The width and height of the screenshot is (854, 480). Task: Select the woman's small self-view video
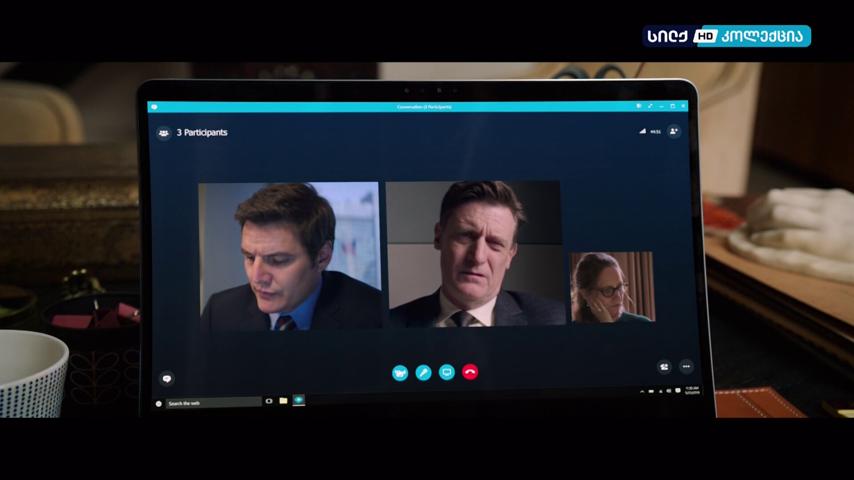[612, 287]
